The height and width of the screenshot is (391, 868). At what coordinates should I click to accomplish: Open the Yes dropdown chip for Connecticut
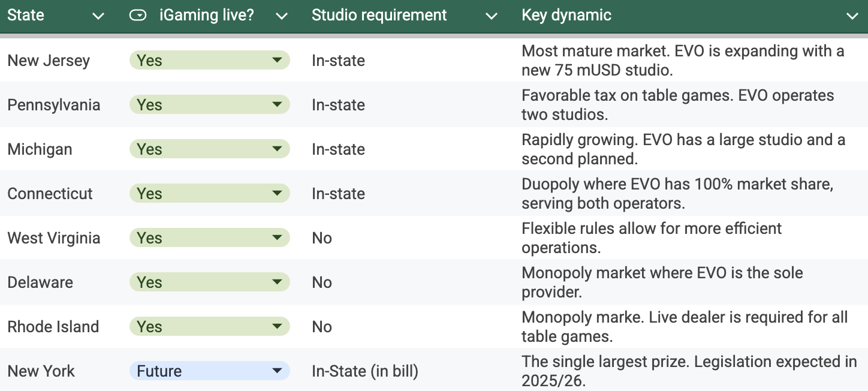pos(210,194)
